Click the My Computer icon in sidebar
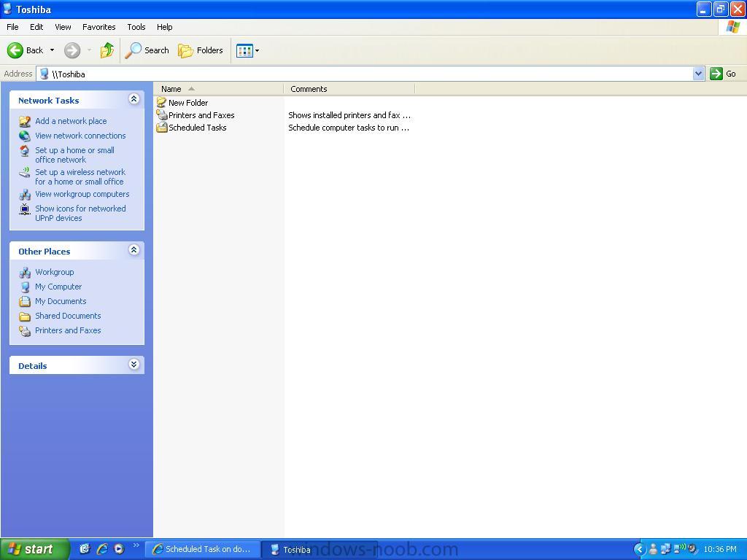The height and width of the screenshot is (560, 747). [25, 287]
